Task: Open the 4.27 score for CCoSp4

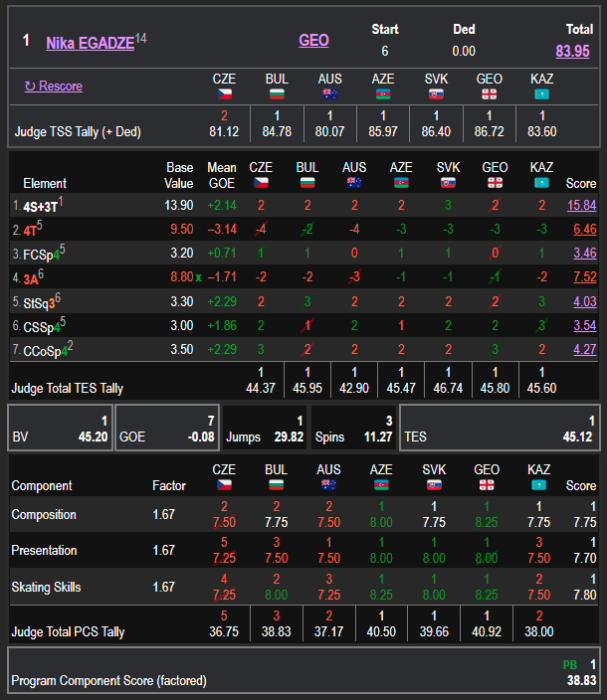Action: point(585,349)
